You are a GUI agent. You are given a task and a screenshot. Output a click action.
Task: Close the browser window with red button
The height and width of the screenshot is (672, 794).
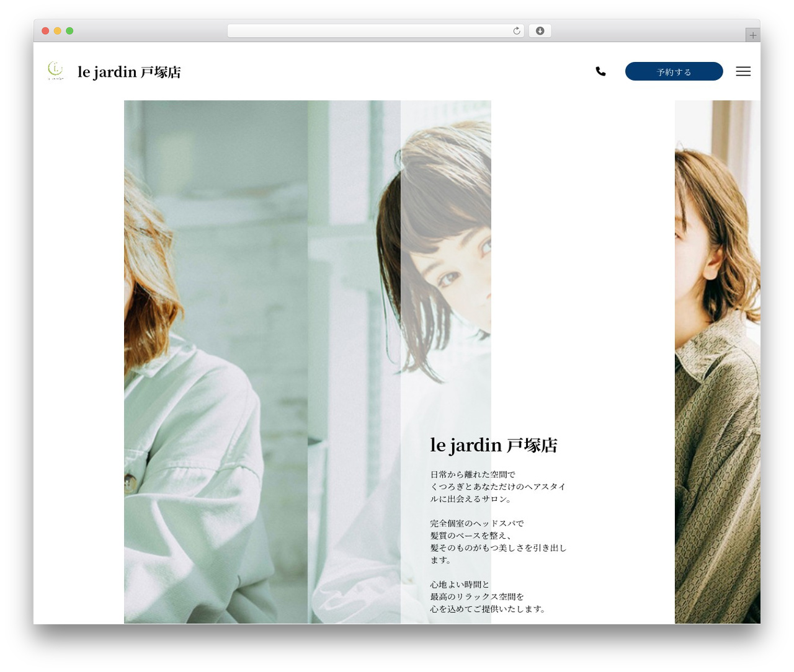(45, 31)
